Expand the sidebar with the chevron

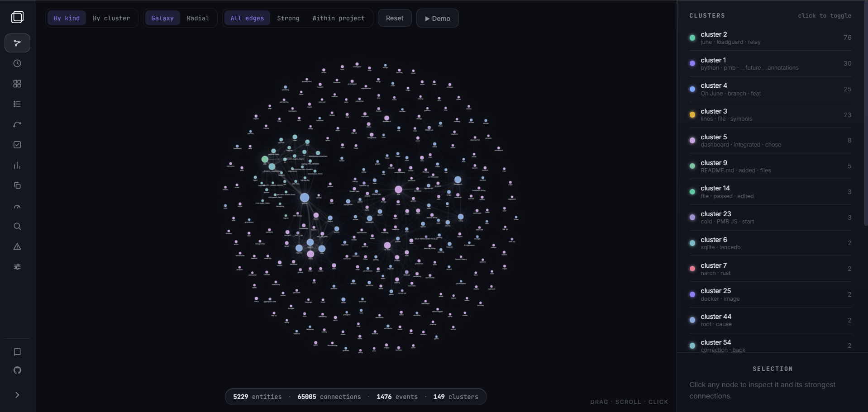coord(17,395)
